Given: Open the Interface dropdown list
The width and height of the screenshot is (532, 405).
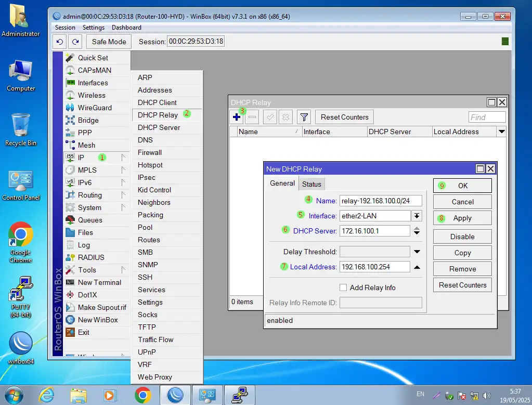Looking at the screenshot, I should click(x=417, y=216).
